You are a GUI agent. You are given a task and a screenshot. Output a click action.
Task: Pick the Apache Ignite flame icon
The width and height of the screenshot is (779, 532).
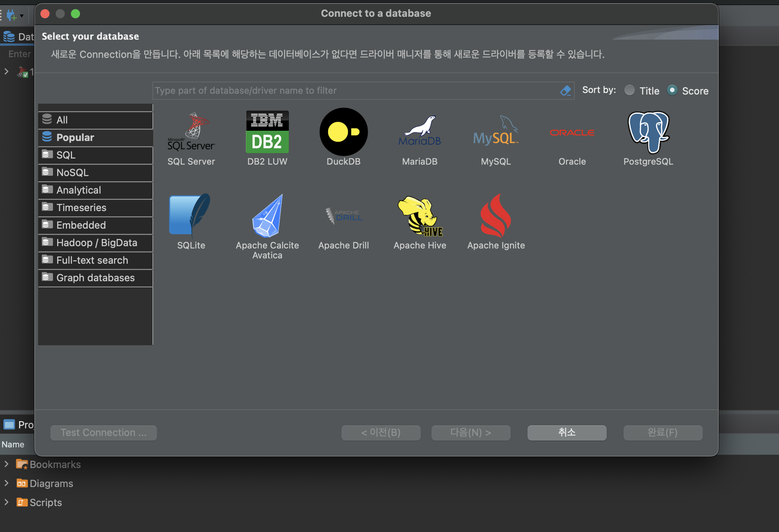496,216
